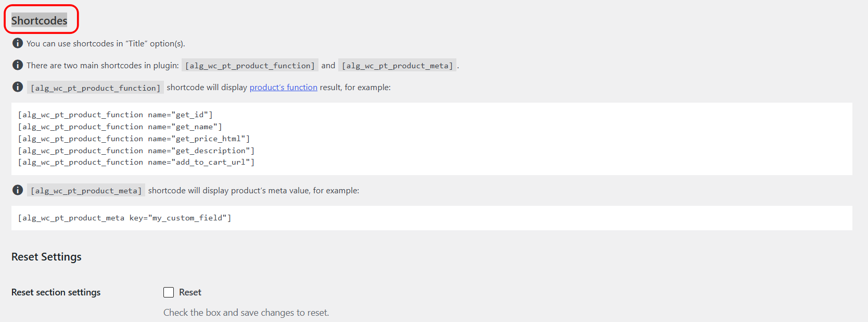Screen dimensions: 868x322
Task: Click the name="get_description" shortcode line
Action: (x=136, y=151)
